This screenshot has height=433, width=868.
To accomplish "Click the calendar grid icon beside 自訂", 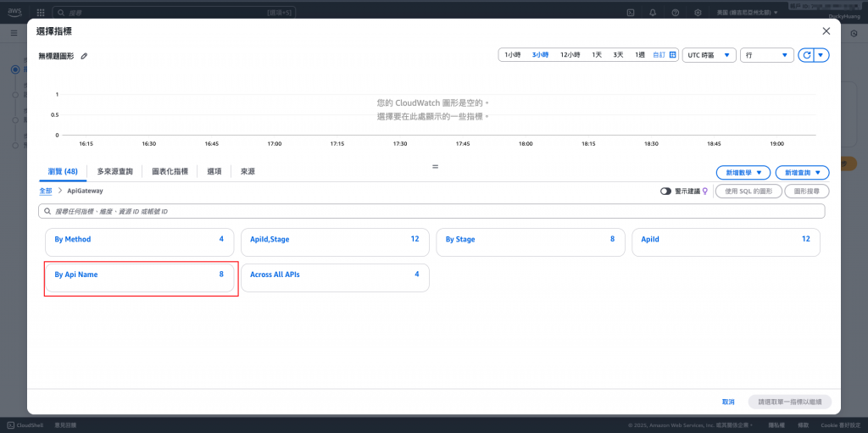I will [x=672, y=55].
